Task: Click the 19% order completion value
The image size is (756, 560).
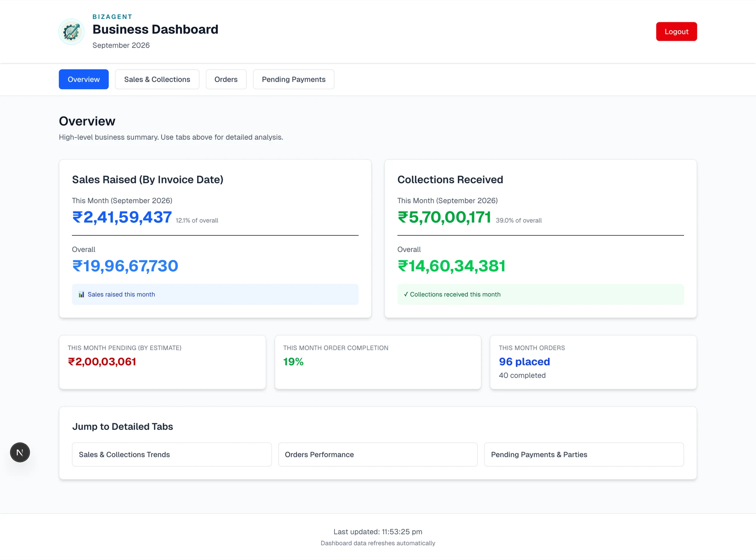Action: coord(293,362)
